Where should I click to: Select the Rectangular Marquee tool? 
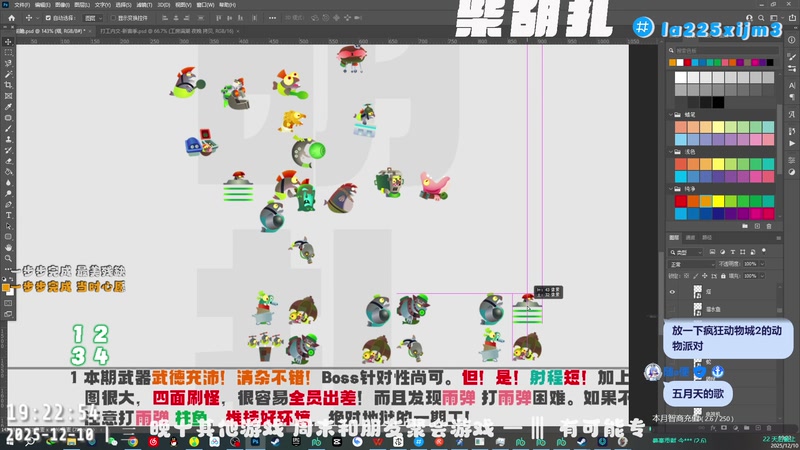(8, 53)
